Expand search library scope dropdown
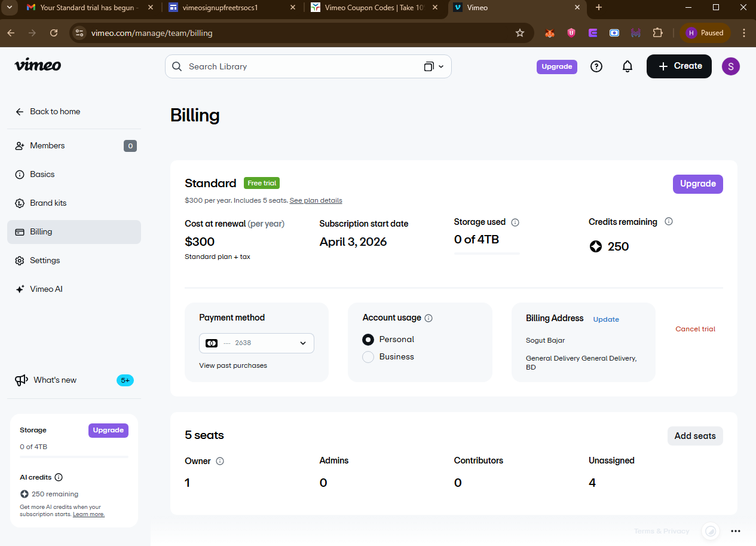The image size is (756, 546). [x=434, y=66]
